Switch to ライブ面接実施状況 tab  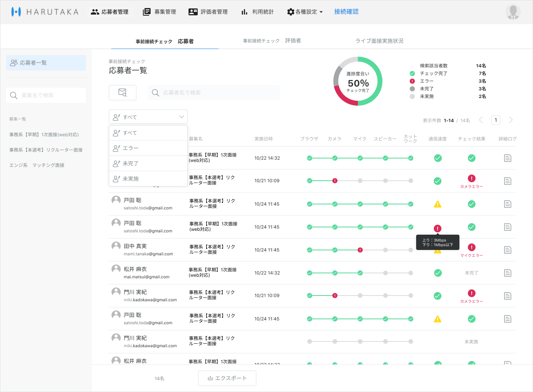tap(379, 41)
